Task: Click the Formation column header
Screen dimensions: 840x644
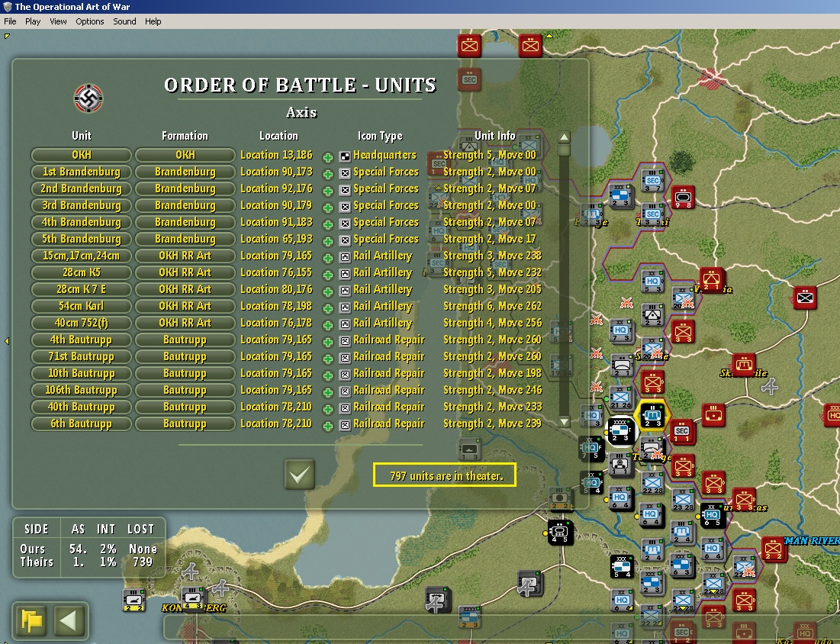Action: tap(185, 136)
